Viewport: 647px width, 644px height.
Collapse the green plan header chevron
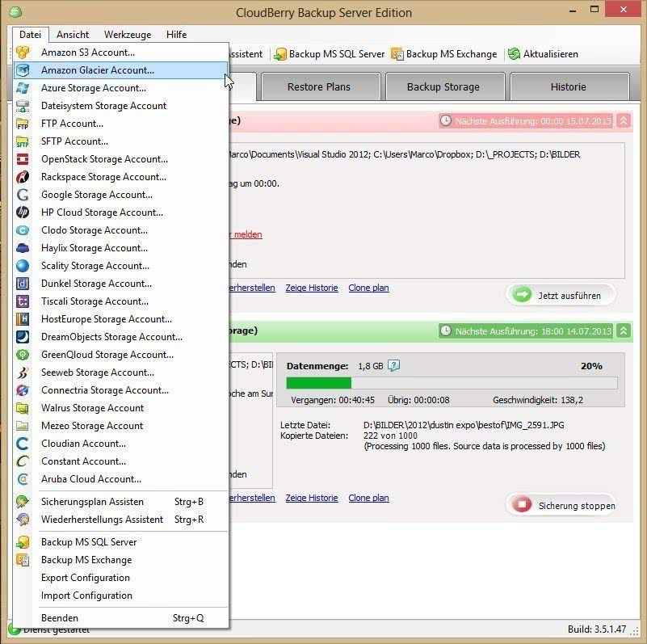click(x=624, y=331)
